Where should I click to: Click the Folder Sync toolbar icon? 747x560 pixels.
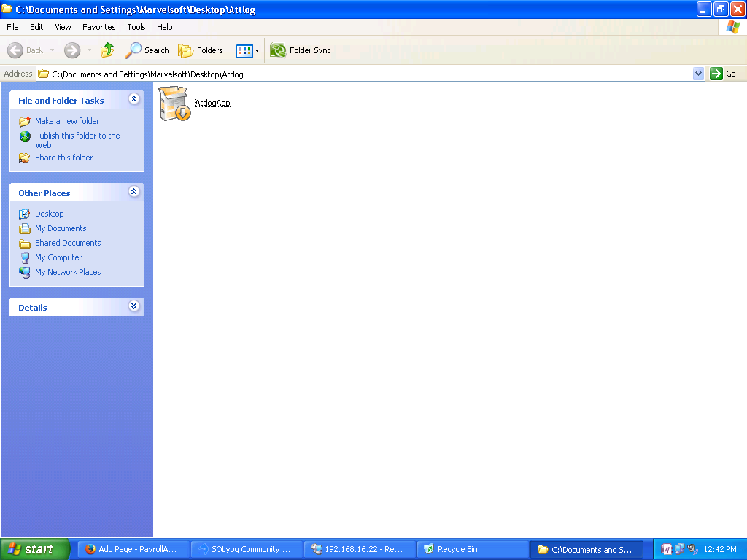pos(278,50)
